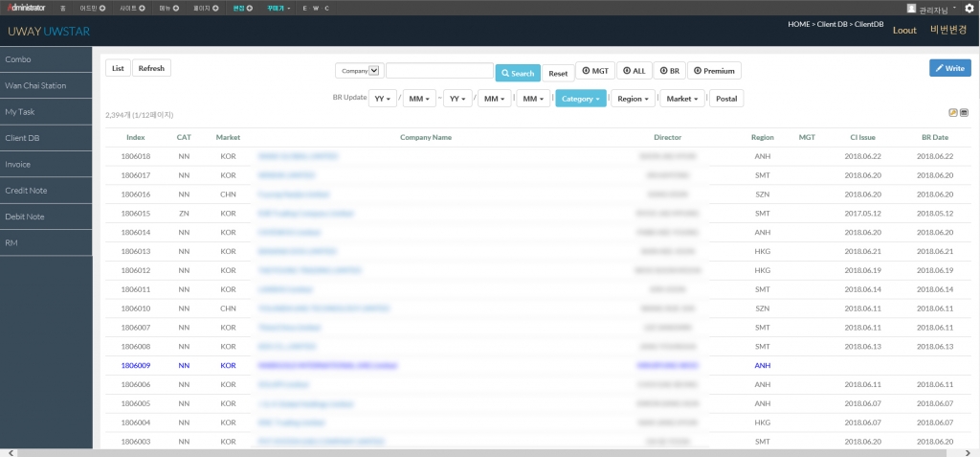
Task: Click the ALL download button
Action: click(635, 71)
